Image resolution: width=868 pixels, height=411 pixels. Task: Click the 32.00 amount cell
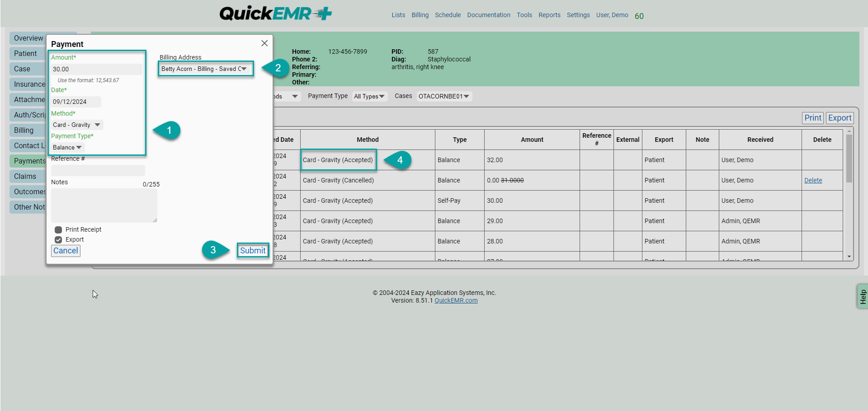[532, 160]
